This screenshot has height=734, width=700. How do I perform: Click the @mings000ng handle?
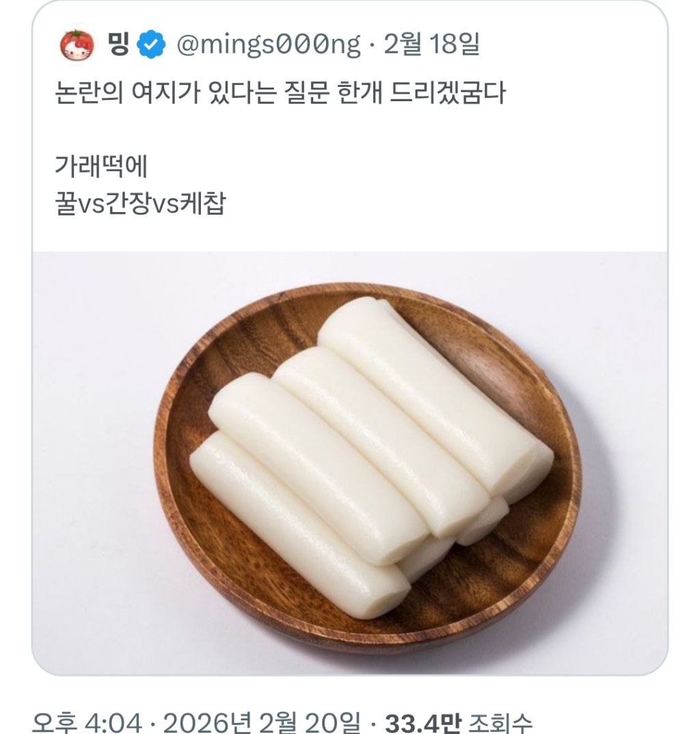[268, 46]
